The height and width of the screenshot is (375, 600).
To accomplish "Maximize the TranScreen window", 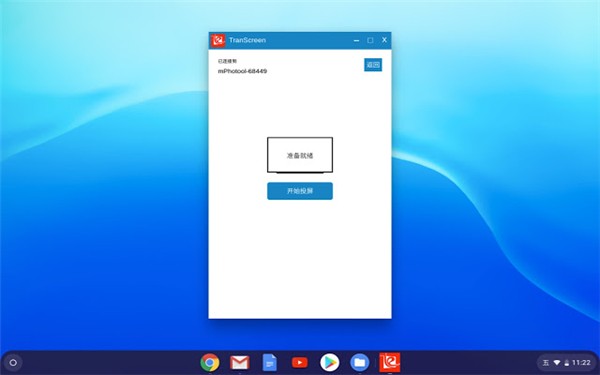I will point(370,40).
